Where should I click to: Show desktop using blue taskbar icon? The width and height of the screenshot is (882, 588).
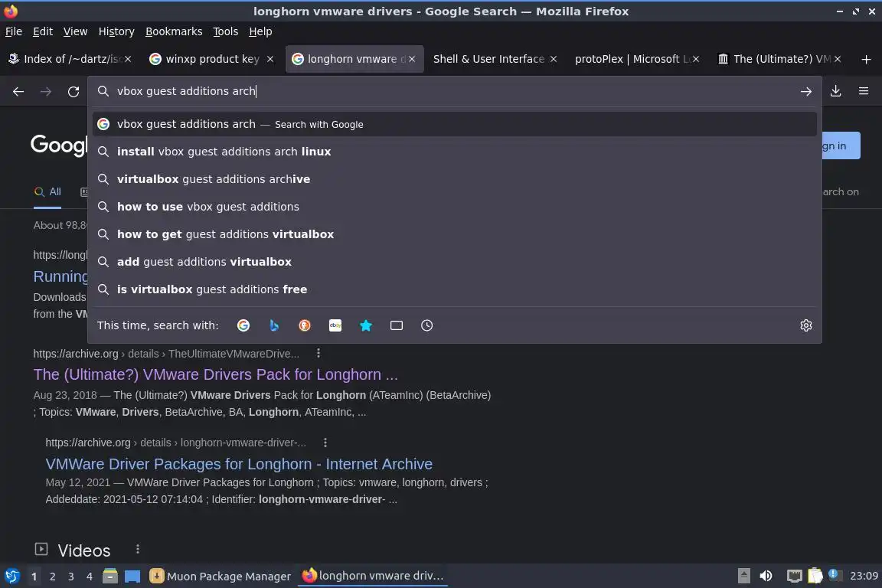[132, 577]
